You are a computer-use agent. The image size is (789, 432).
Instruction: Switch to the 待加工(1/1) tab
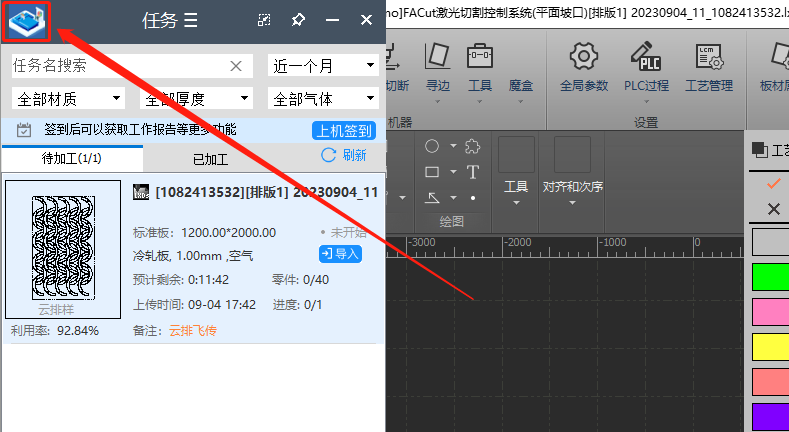pyautogui.click(x=72, y=159)
